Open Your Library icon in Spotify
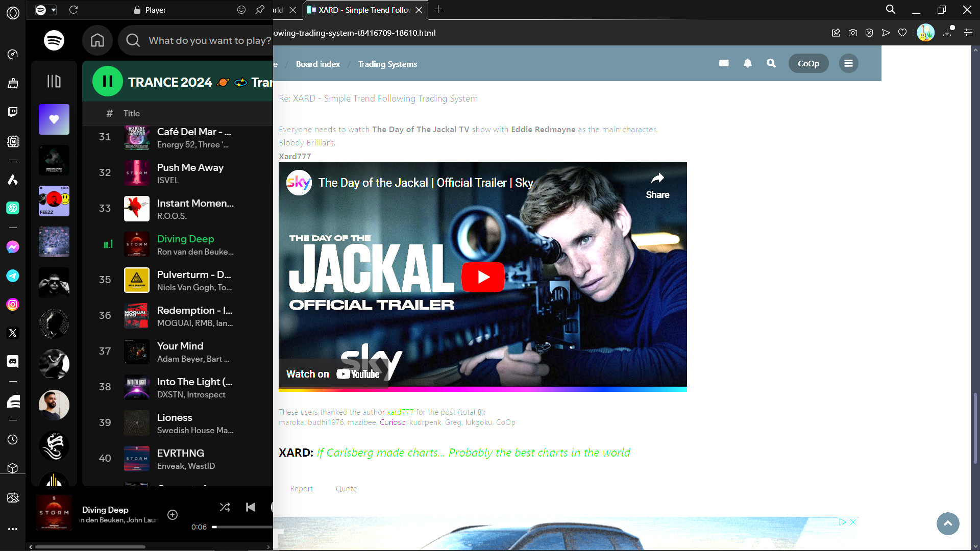980x551 pixels. pyautogui.click(x=54, y=81)
